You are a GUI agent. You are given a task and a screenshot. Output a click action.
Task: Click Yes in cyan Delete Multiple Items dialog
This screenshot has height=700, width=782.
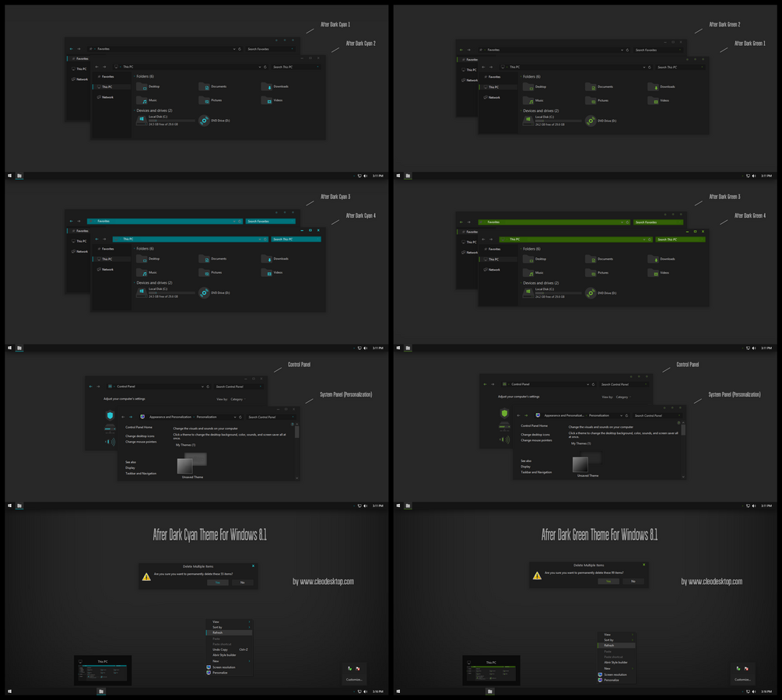coord(218,583)
